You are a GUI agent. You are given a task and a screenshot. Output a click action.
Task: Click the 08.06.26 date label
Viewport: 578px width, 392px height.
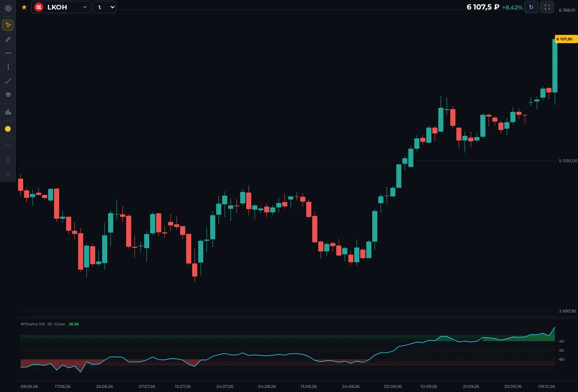(x=29, y=386)
